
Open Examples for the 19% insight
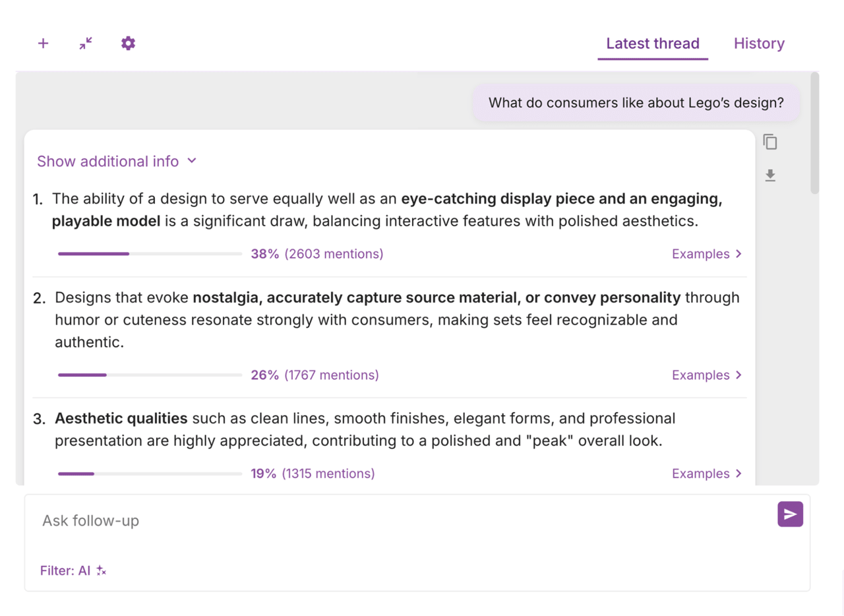pyautogui.click(x=707, y=474)
